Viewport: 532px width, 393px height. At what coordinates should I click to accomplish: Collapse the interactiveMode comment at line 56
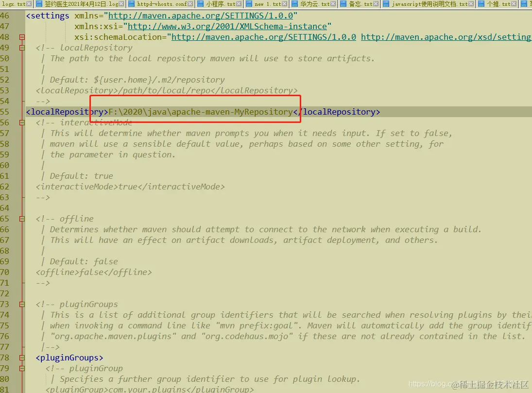[22, 122]
